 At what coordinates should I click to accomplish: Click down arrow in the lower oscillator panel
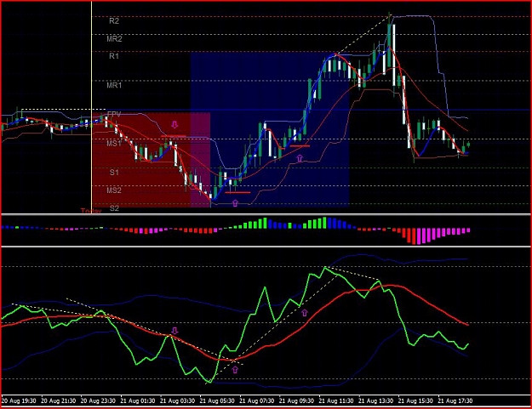click(174, 331)
